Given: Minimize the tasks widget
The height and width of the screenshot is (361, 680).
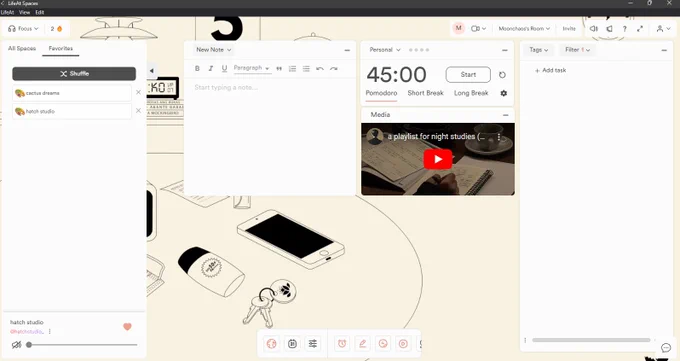Looking at the screenshot, I should pos(664,50).
